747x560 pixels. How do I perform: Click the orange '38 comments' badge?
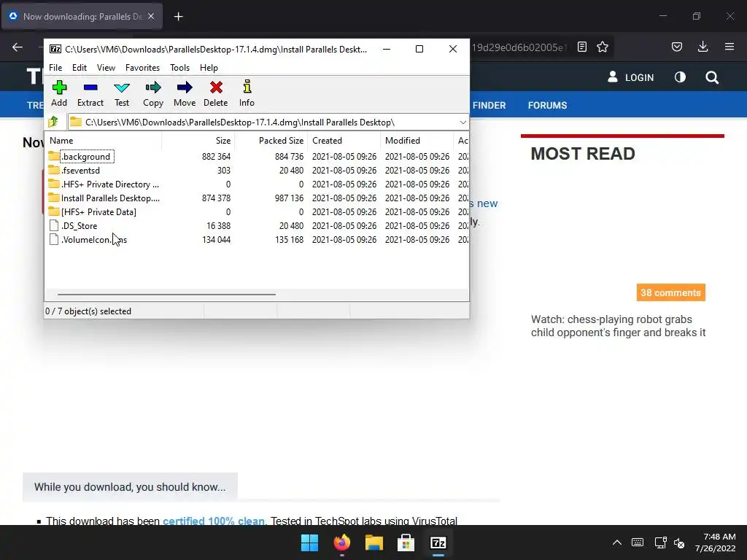[671, 292]
